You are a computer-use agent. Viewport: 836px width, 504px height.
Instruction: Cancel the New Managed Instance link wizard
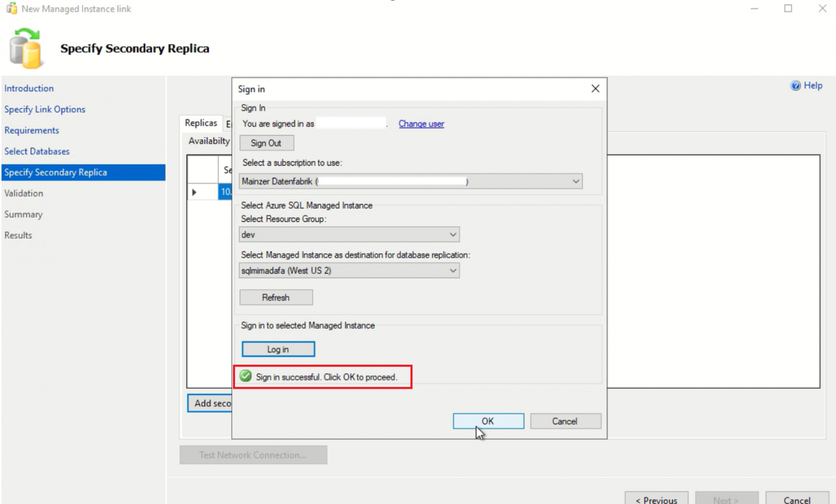pos(797,498)
